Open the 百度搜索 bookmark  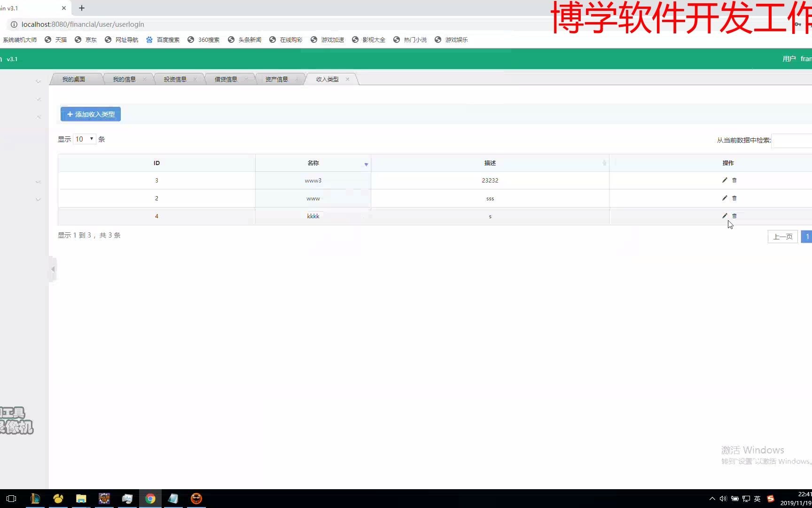(x=163, y=40)
